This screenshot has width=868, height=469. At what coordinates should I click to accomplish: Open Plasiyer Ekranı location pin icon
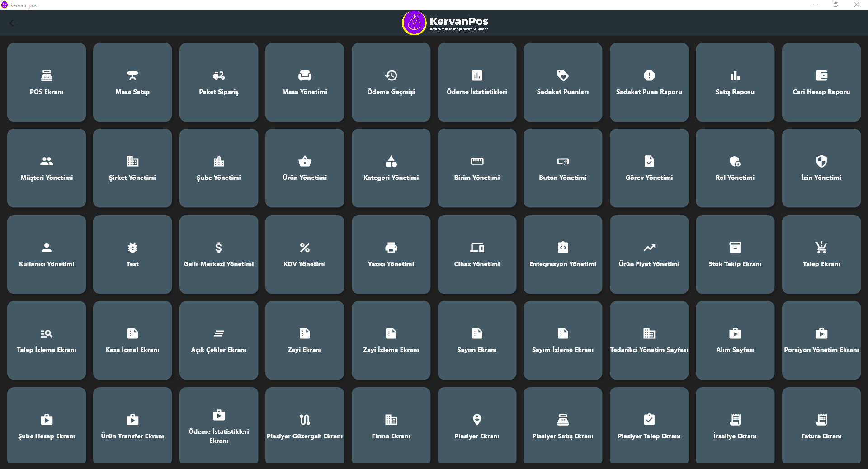click(x=477, y=420)
